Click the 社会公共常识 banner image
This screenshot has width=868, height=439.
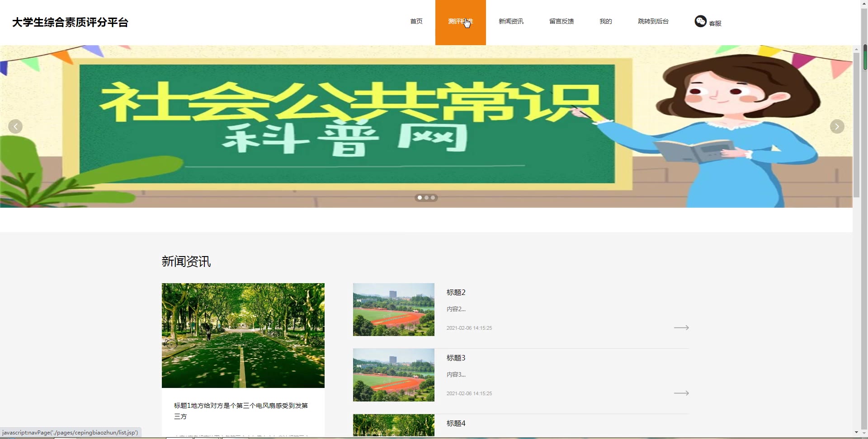click(426, 126)
